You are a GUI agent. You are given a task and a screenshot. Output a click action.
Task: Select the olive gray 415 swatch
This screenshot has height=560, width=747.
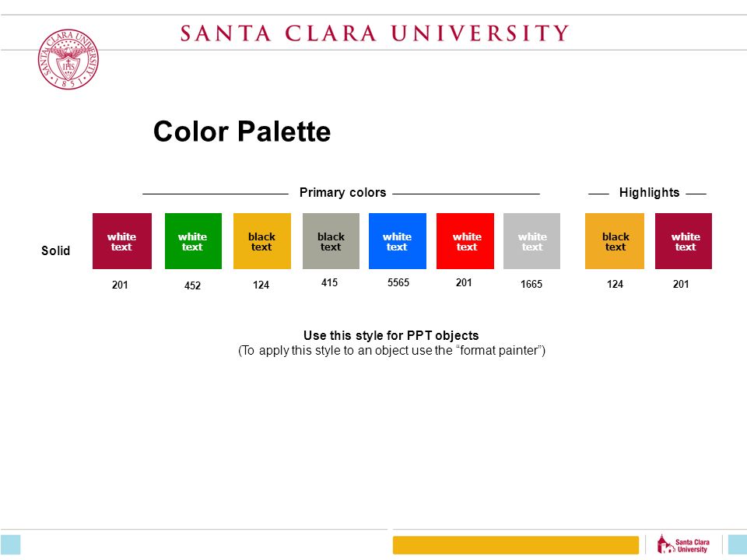coord(331,241)
